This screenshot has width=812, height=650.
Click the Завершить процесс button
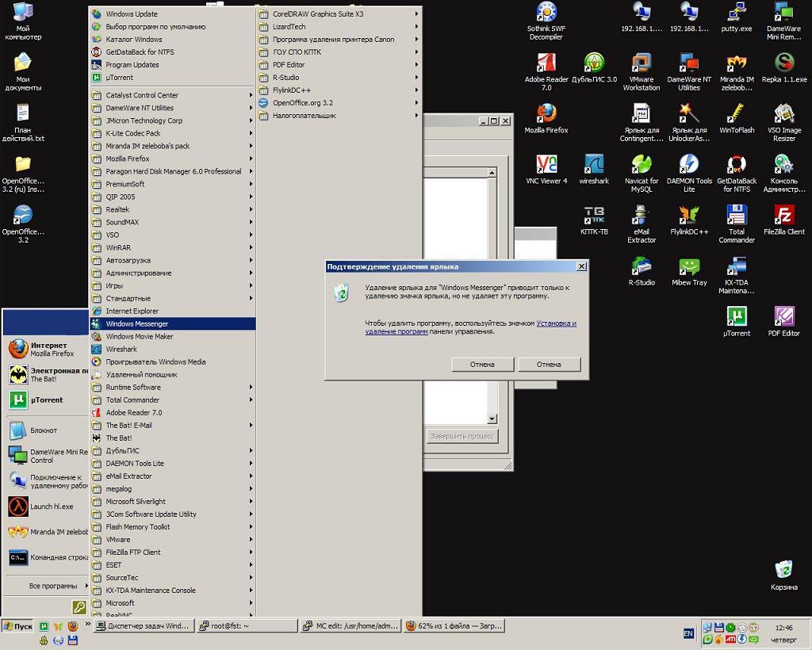[x=462, y=436]
